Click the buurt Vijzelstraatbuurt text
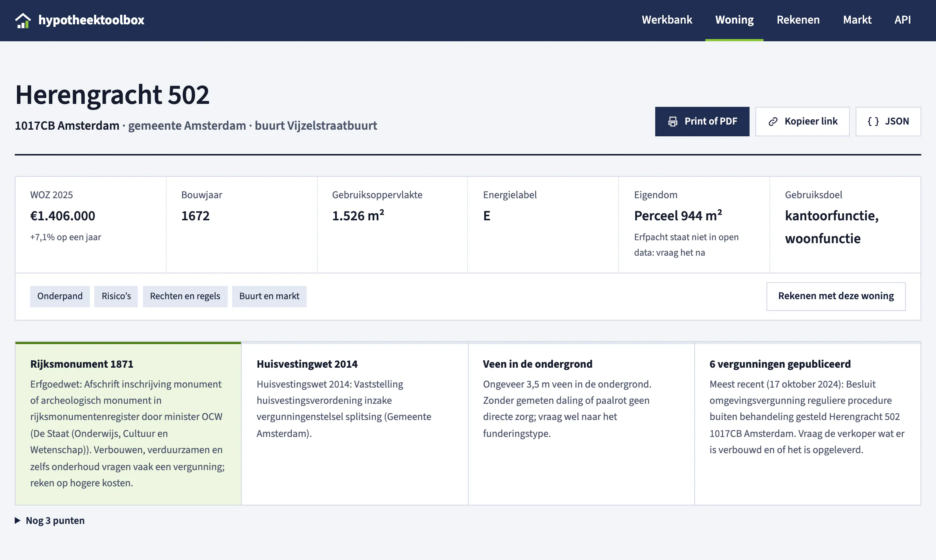 point(316,126)
